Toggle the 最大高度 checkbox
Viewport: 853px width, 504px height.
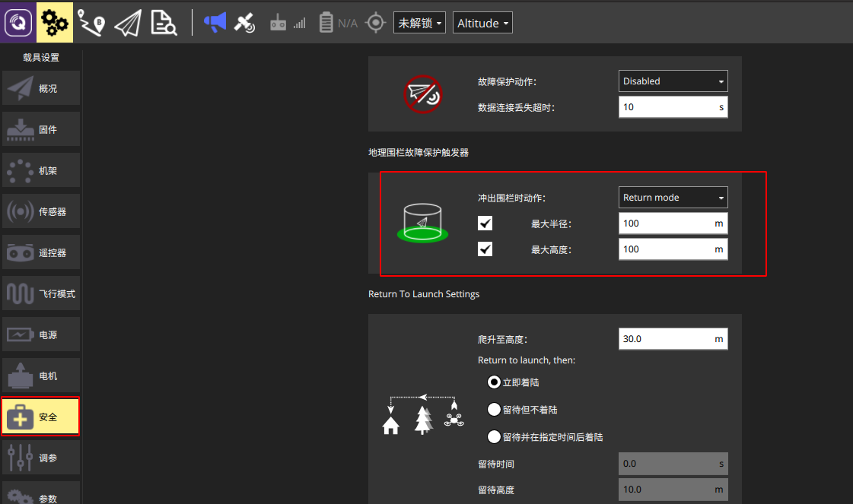coord(485,249)
